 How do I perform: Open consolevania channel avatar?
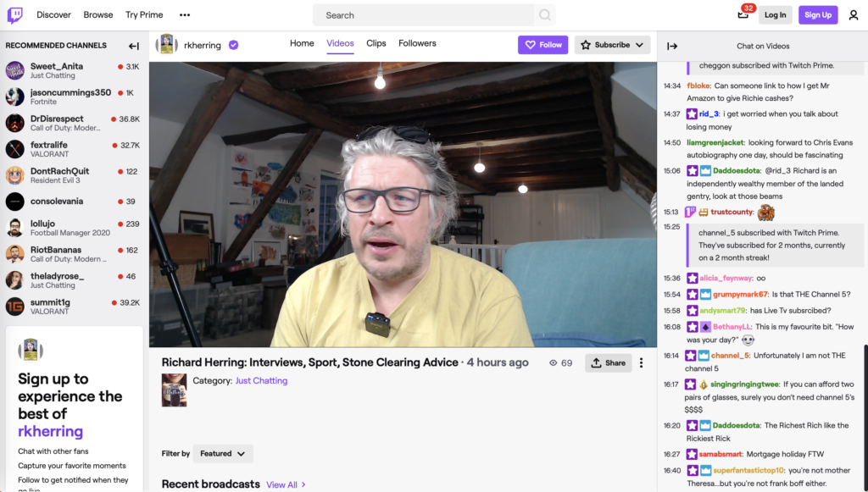tap(15, 202)
